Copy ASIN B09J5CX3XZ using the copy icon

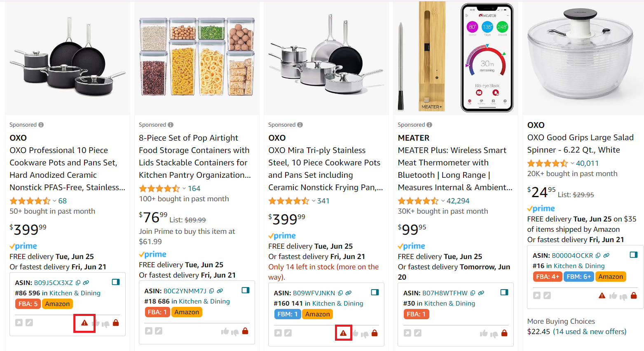tap(77, 282)
